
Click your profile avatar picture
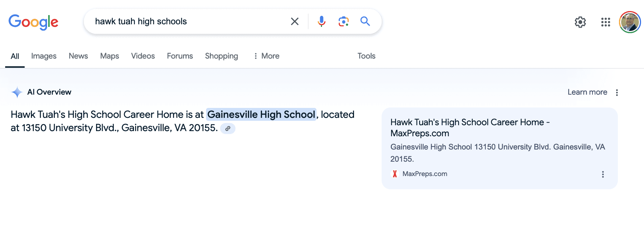click(x=630, y=22)
